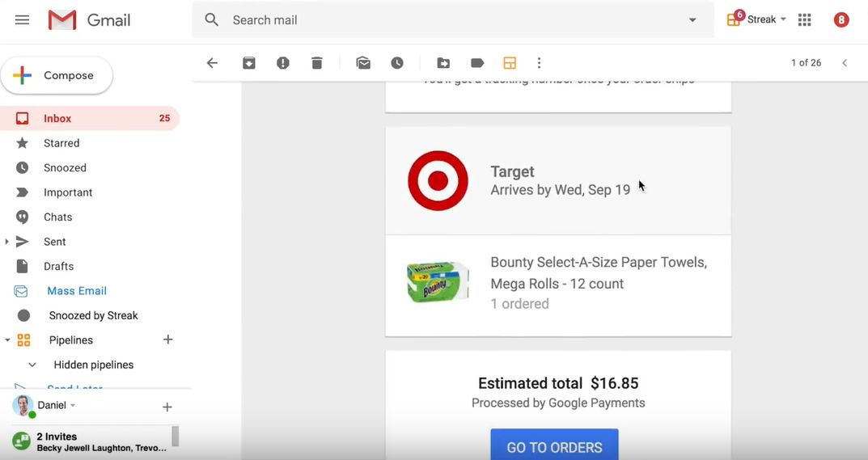
Task: Go back to inbox with arrow
Action: pos(212,62)
